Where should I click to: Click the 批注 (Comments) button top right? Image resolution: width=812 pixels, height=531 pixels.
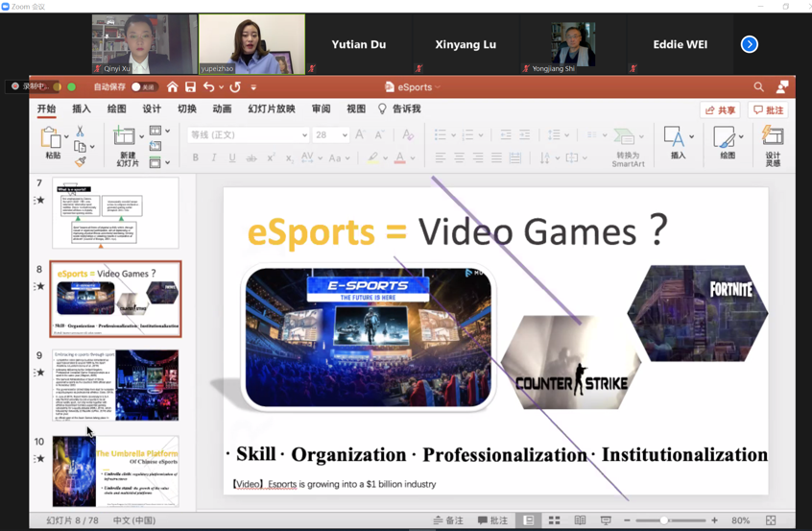pyautogui.click(x=768, y=110)
